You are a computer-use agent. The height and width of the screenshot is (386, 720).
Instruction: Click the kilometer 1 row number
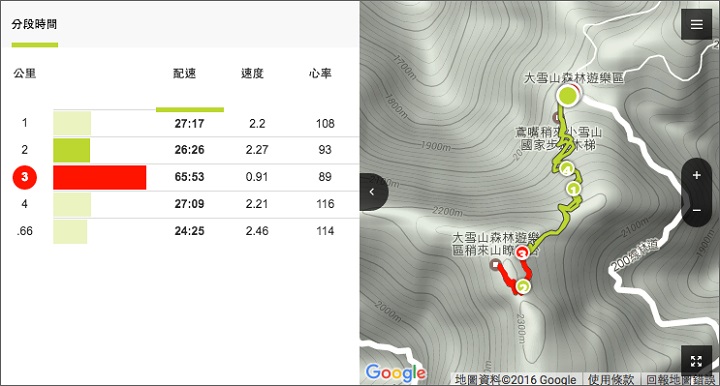pyautogui.click(x=24, y=123)
